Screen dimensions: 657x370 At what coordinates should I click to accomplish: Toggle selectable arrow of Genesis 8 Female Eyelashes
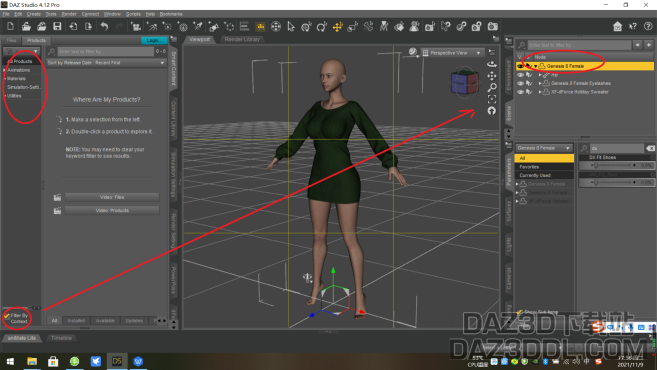pos(529,83)
